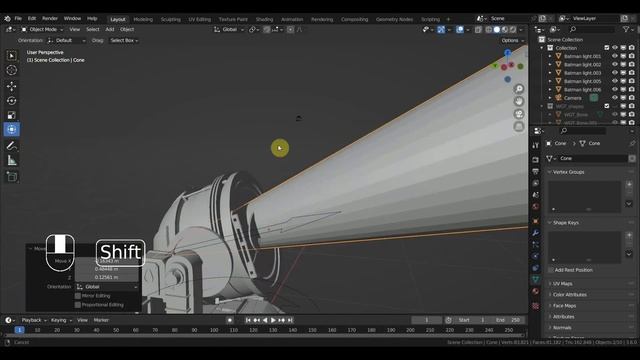This screenshot has height=360, width=640.
Task: Select the Annotate pencil tool
Action: (11, 146)
